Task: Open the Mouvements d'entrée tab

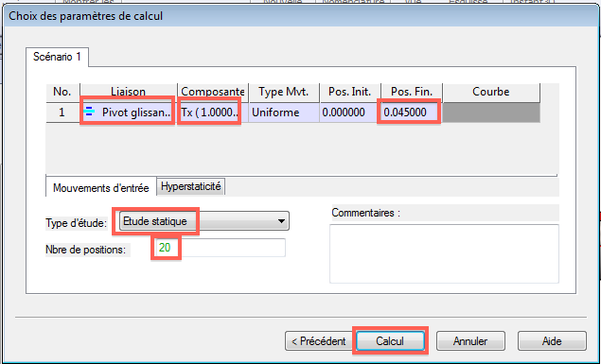Action: (101, 187)
